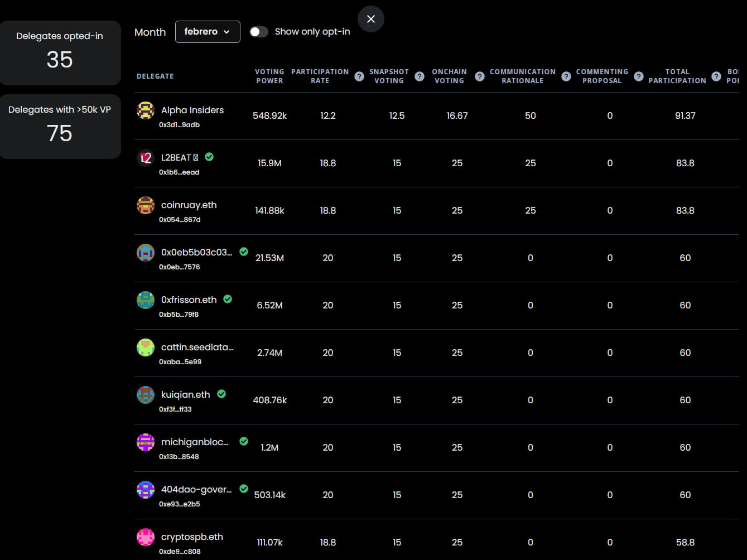Click help icon beside Communication Rationale

point(566,76)
